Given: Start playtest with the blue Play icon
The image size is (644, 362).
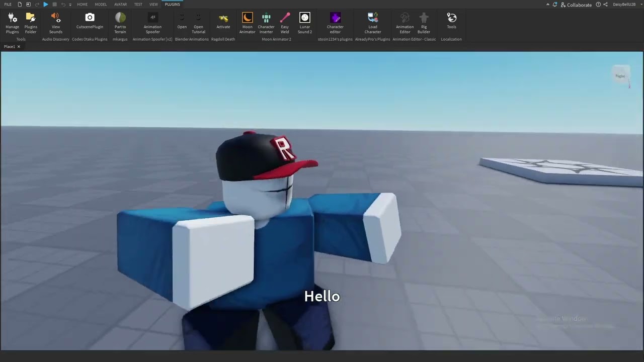Looking at the screenshot, I should point(45,5).
